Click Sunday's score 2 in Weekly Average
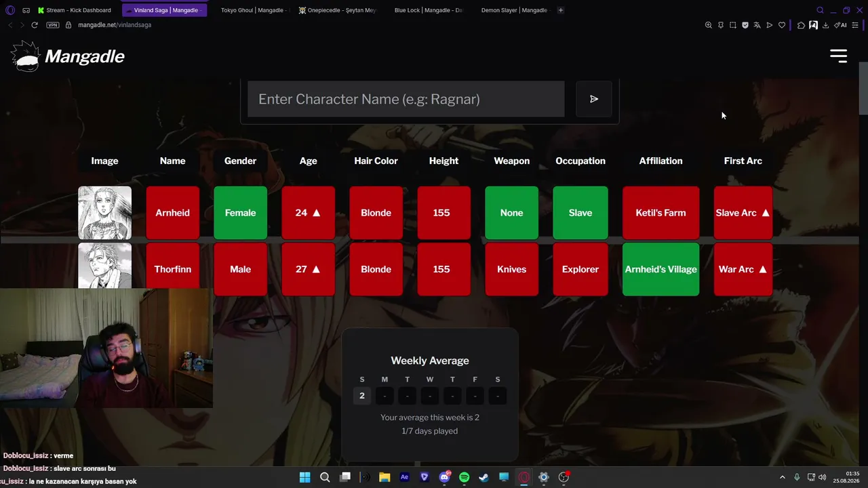The height and width of the screenshot is (488, 868). coord(362,396)
